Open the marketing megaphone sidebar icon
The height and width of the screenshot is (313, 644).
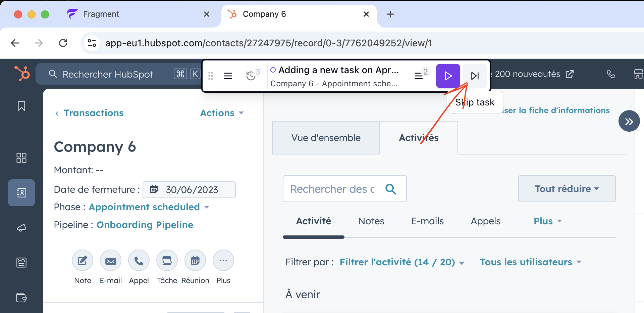[x=21, y=228]
